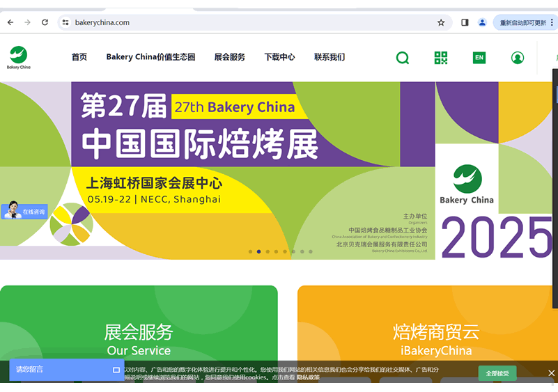Click the 重新启动即可更新 update button
The width and height of the screenshot is (558, 392).
(x=522, y=23)
